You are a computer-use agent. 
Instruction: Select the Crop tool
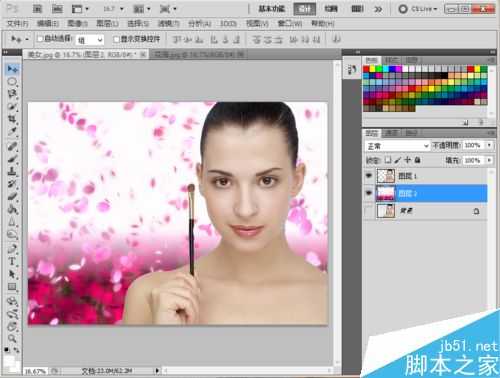tap(12, 119)
